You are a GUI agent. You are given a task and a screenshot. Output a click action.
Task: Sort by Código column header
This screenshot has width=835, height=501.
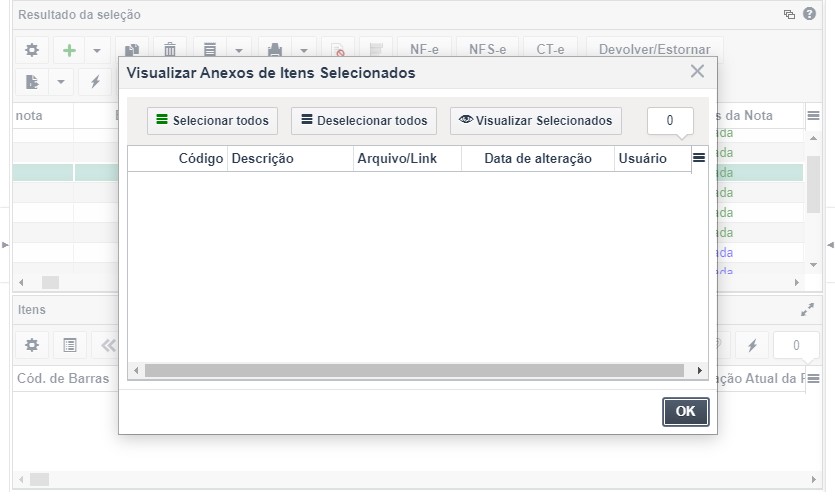coord(178,158)
